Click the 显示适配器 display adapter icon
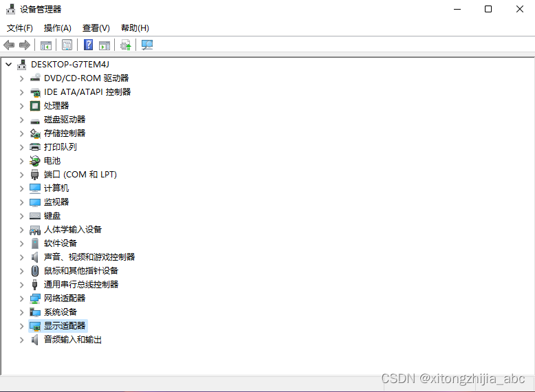 pyautogui.click(x=35, y=326)
